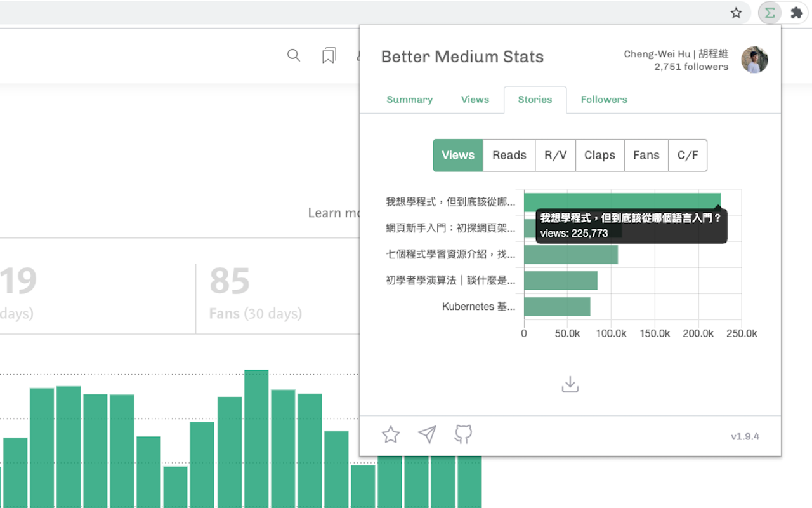
Task: Switch to the Views tab
Action: pyautogui.click(x=475, y=100)
